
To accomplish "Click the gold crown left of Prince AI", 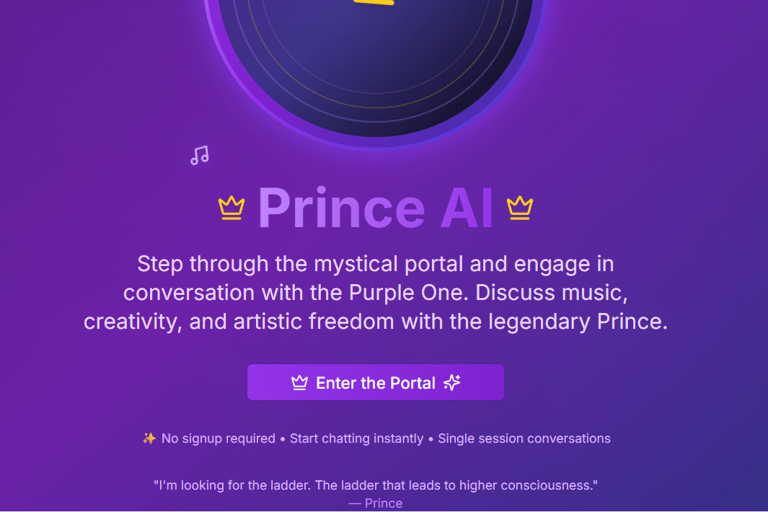I will [231, 208].
